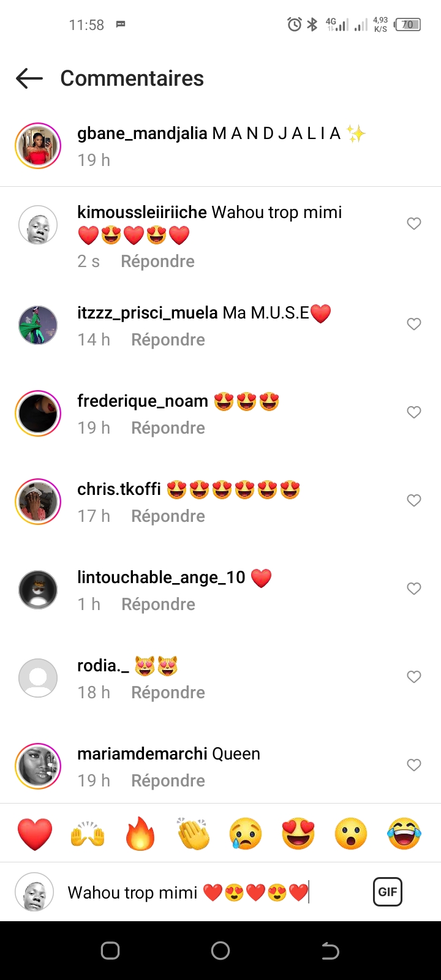This screenshot has height=980, width=441.
Task: Tap the Android home navigation button
Action: tap(221, 951)
